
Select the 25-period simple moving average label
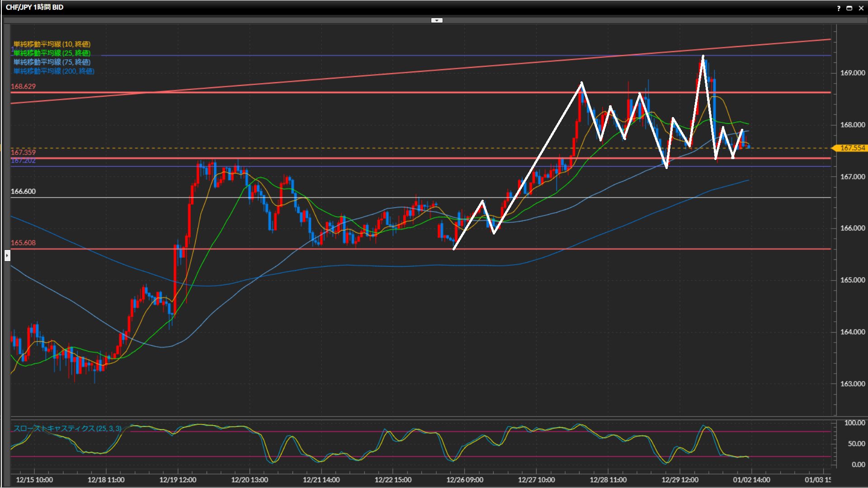pyautogui.click(x=52, y=53)
